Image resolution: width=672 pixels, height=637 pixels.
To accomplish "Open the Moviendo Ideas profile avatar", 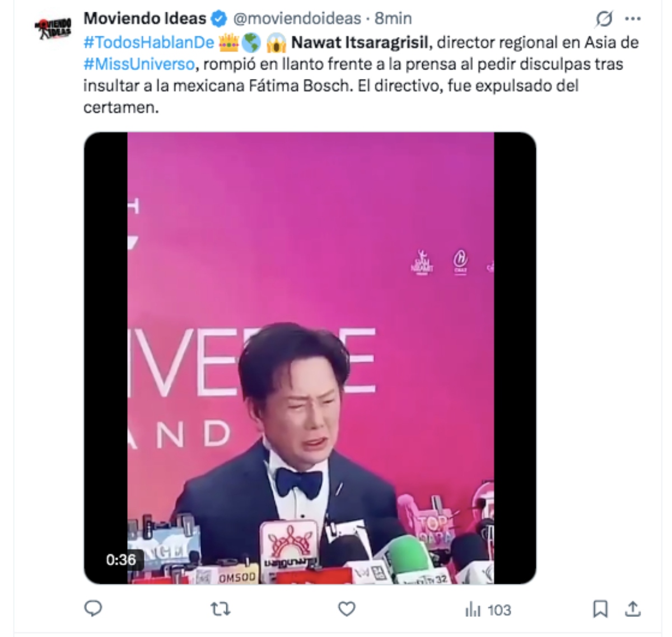I will tap(54, 28).
